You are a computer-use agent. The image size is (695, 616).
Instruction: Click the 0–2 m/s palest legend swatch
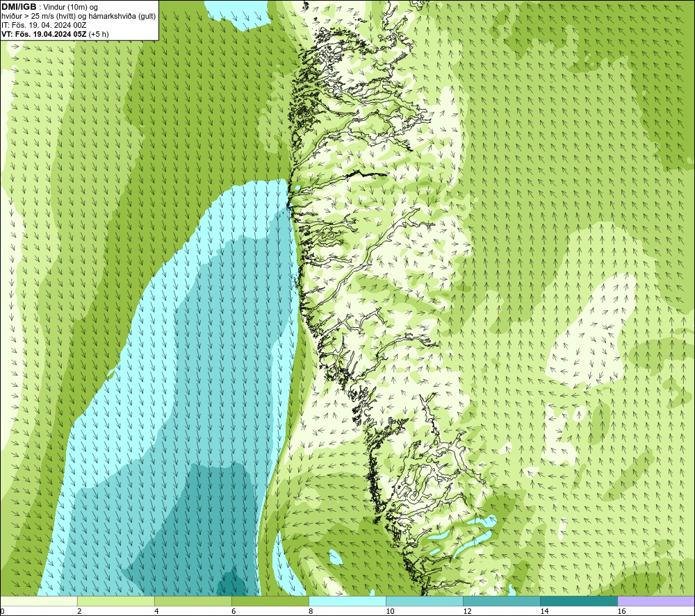tap(38, 601)
